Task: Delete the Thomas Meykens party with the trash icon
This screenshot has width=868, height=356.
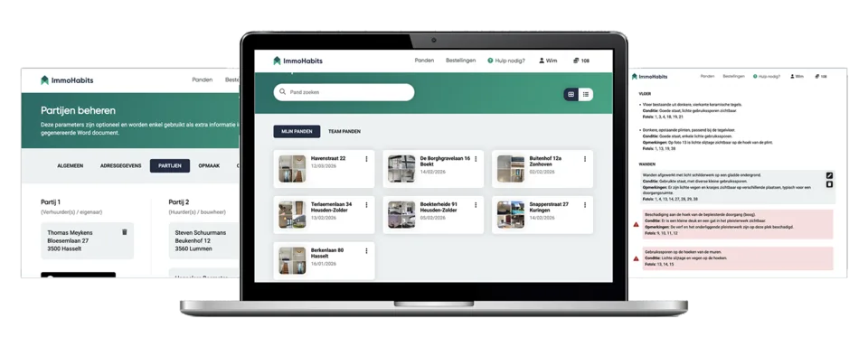Action: point(125,232)
